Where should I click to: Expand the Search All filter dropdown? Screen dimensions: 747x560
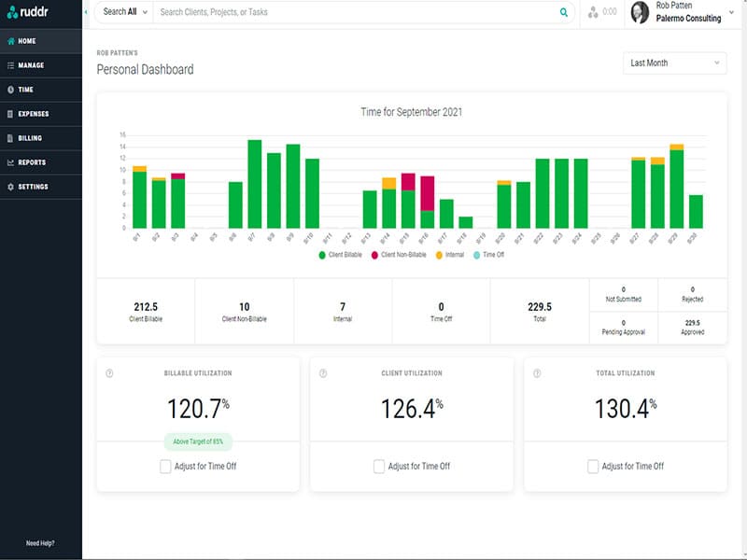120,12
